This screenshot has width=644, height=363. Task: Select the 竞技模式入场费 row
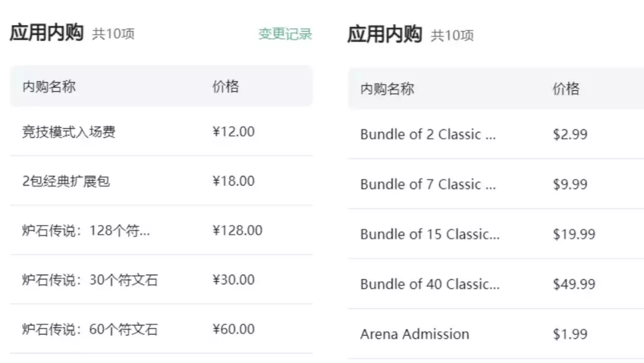(x=161, y=131)
